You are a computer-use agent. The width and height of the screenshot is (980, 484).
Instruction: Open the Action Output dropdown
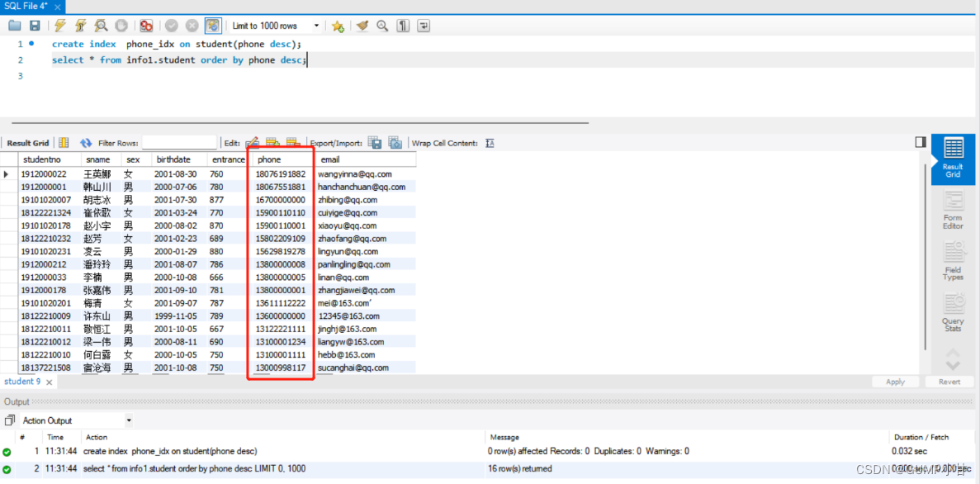tap(77, 421)
